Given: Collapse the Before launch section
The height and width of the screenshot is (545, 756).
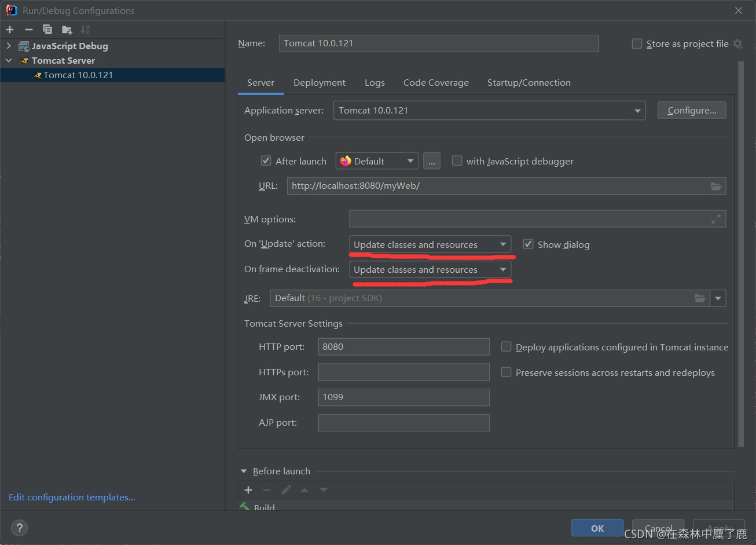Looking at the screenshot, I should (244, 471).
